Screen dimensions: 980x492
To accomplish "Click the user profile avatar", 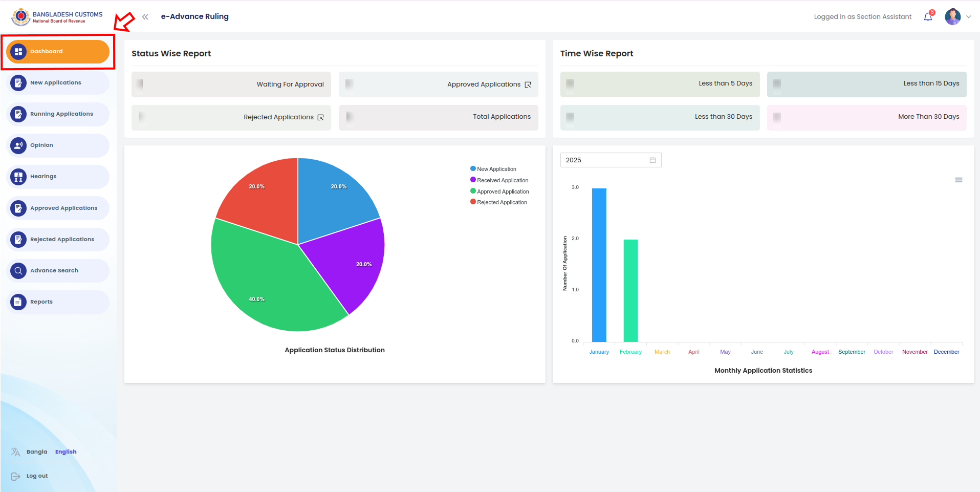I will tap(952, 16).
